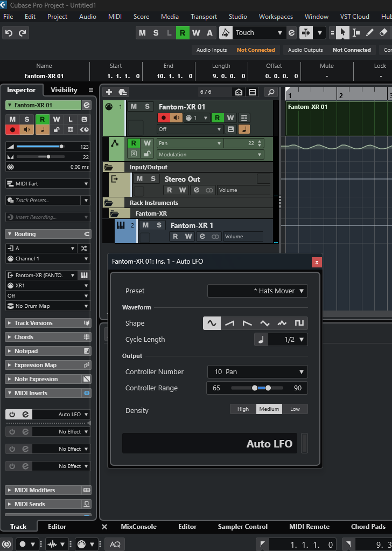Click the Fantom-XR 01 MIDI part in timeline
392x551 pixels.
(x=339, y=119)
